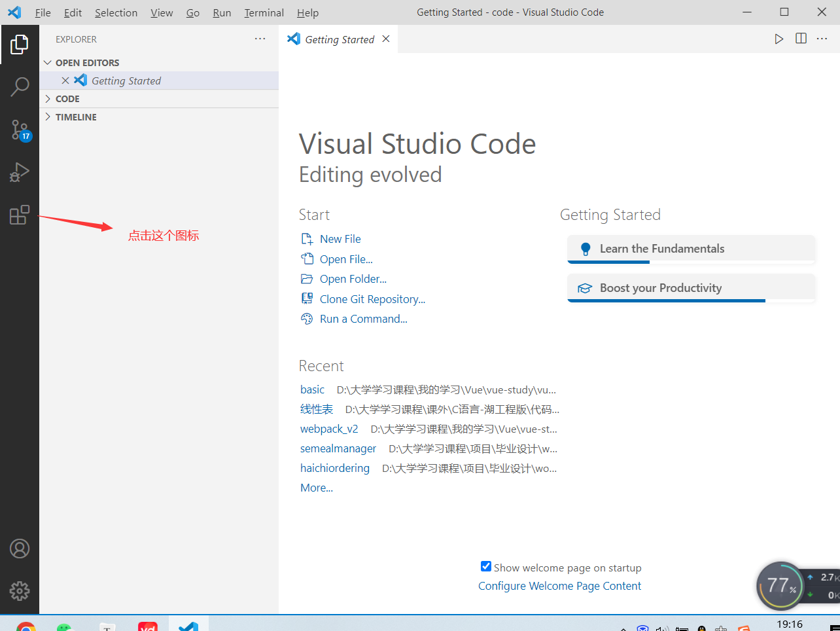
Task: Click the New File icon
Action: click(x=307, y=239)
